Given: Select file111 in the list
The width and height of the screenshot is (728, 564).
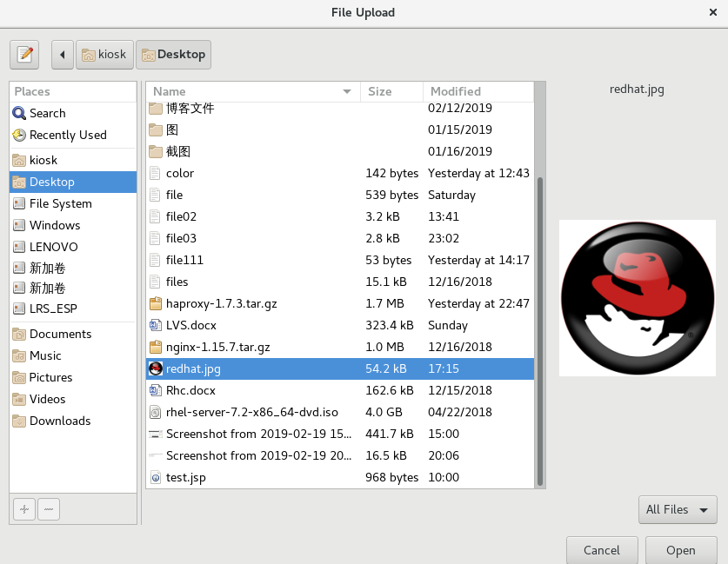Looking at the screenshot, I should pos(340,260).
